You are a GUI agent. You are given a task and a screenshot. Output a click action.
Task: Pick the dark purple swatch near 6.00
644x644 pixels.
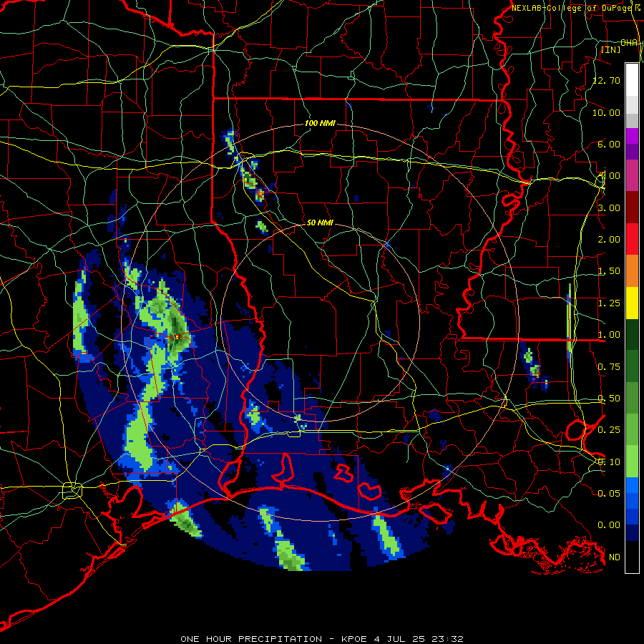point(632,152)
